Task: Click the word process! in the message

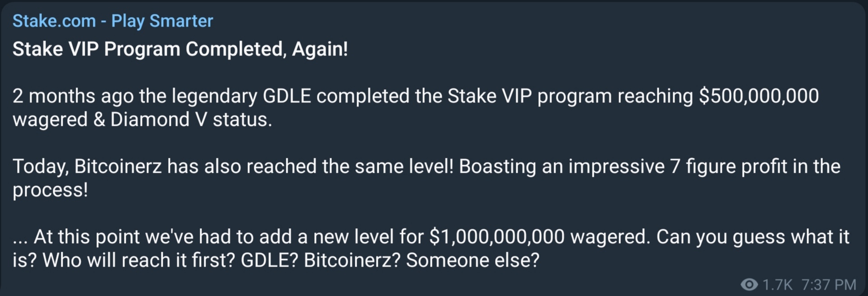Action: pyautogui.click(x=50, y=190)
